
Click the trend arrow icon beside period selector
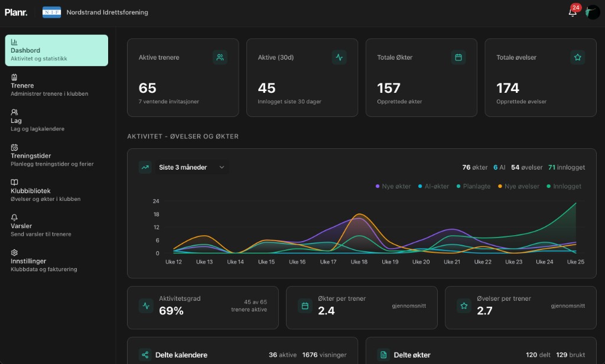(x=145, y=167)
